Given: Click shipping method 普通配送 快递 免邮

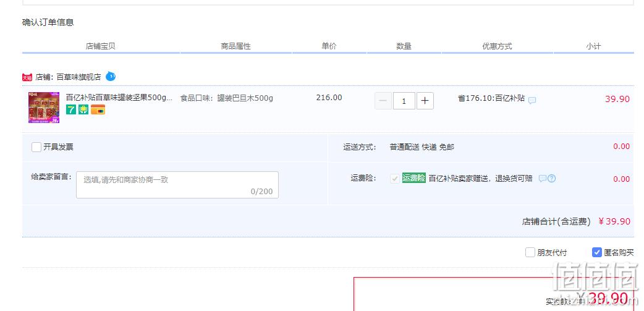Looking at the screenshot, I should coord(422,147).
